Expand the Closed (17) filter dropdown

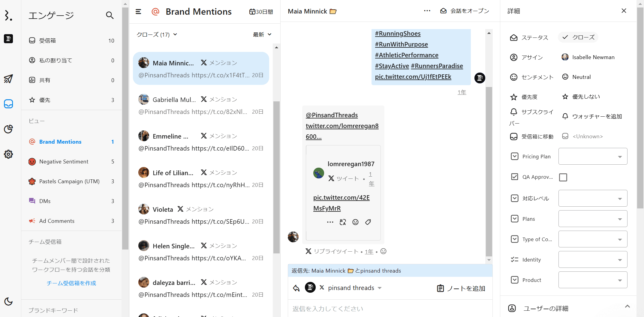point(157,34)
